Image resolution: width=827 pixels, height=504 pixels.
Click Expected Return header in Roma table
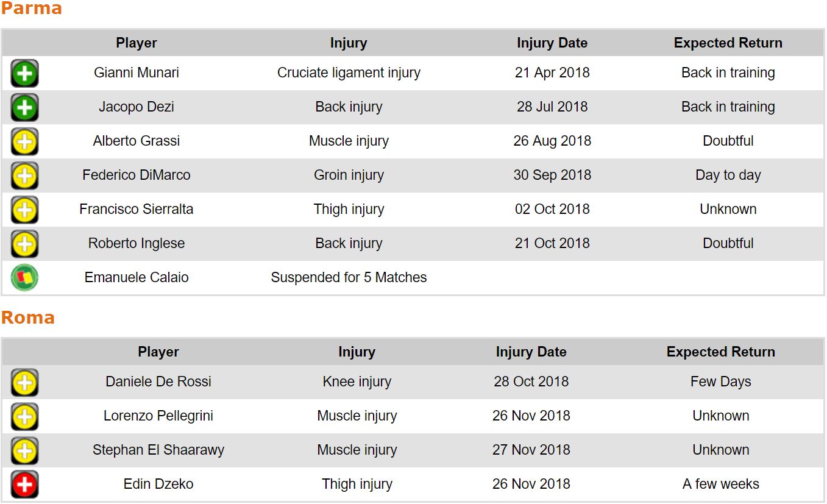coord(720,352)
